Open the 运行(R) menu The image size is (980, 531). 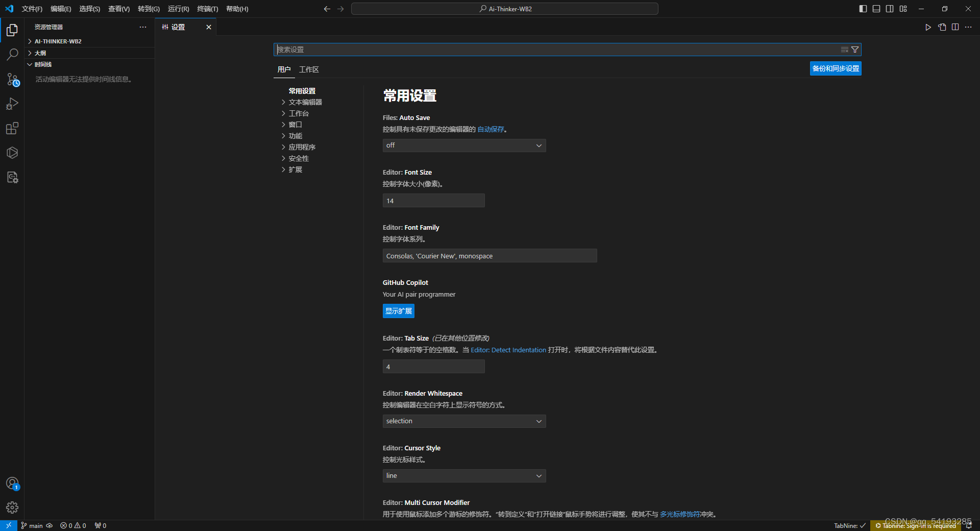pyautogui.click(x=178, y=9)
